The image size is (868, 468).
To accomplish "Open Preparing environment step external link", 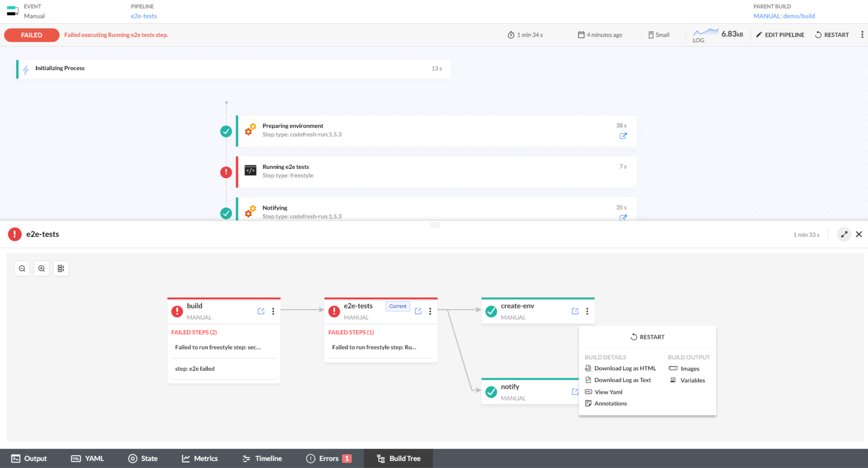I will point(623,136).
